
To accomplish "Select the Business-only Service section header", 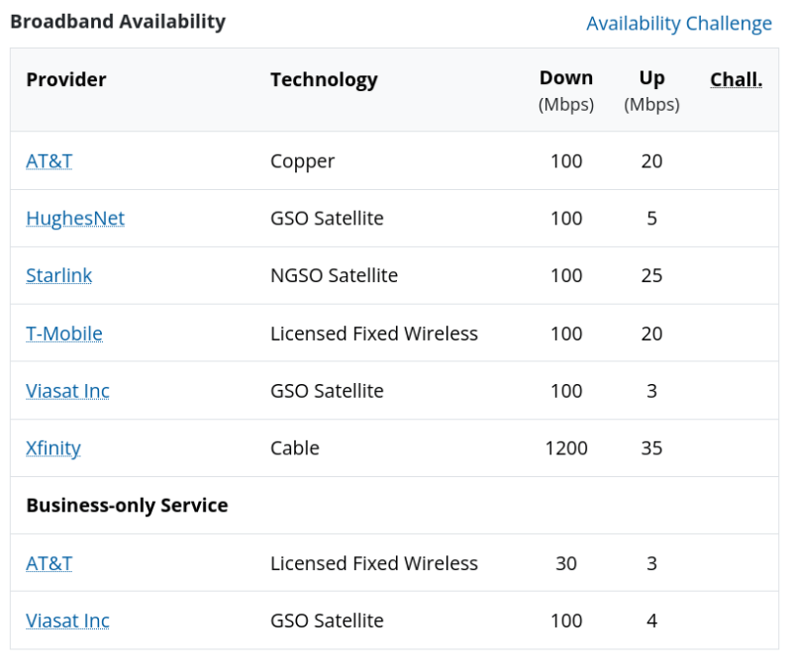I will (129, 505).
